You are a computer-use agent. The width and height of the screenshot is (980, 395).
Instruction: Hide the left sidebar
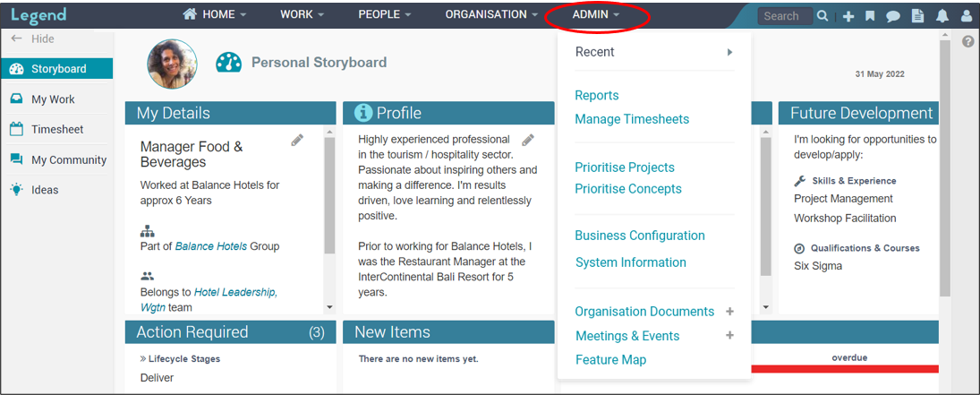tap(33, 39)
